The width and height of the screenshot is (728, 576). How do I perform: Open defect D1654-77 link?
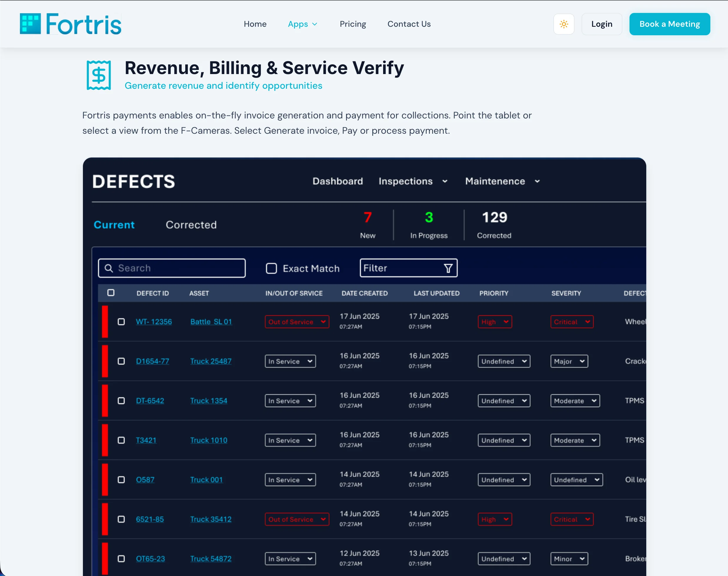click(153, 361)
